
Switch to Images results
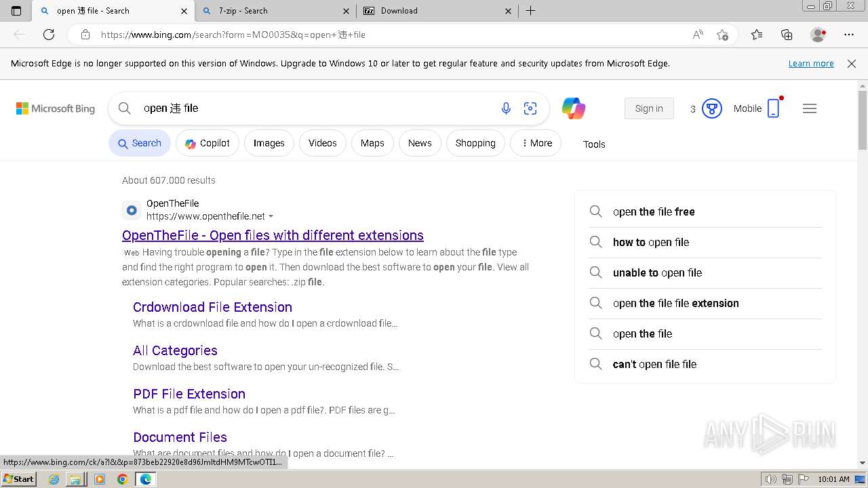pos(269,143)
